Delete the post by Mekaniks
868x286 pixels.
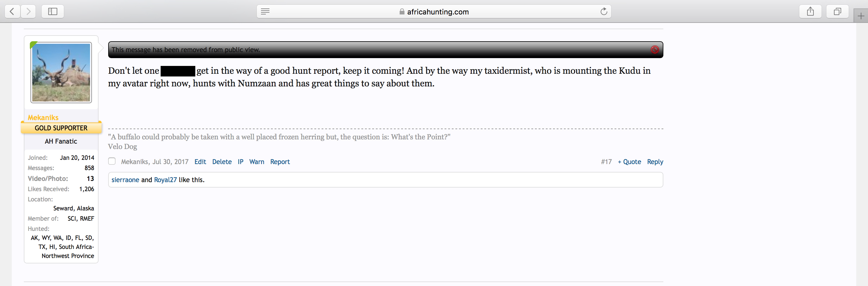222,162
